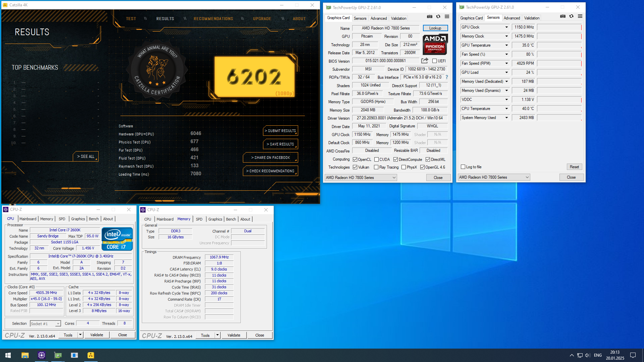Click the SEE ALL benchmarks link
This screenshot has height=362, width=644.
(x=86, y=157)
